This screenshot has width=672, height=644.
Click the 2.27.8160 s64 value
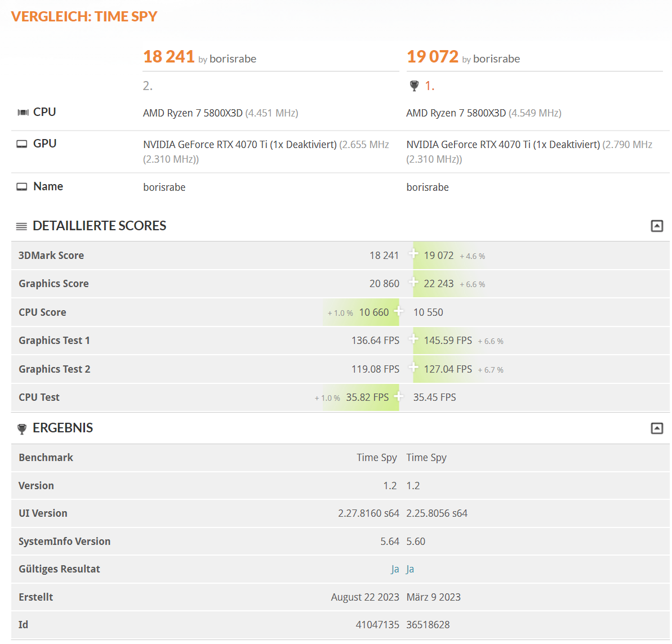coord(368,513)
